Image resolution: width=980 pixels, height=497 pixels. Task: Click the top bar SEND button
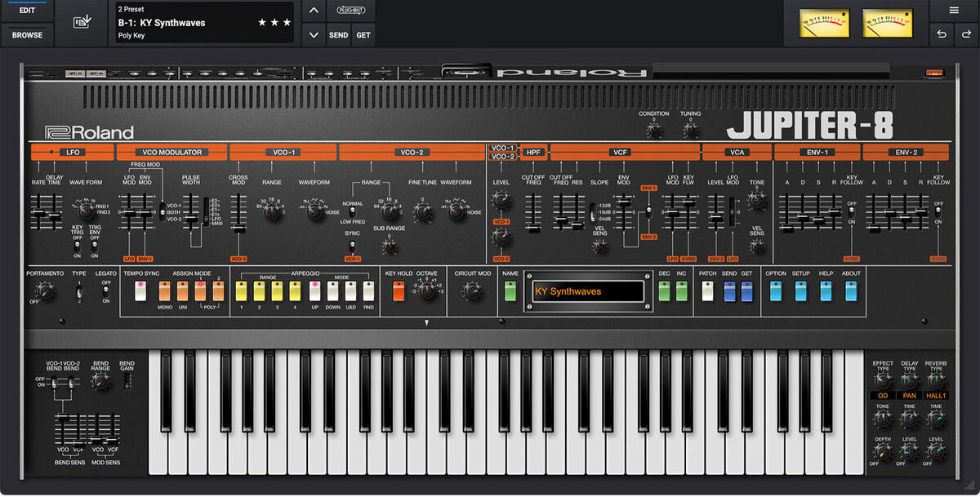click(x=338, y=35)
